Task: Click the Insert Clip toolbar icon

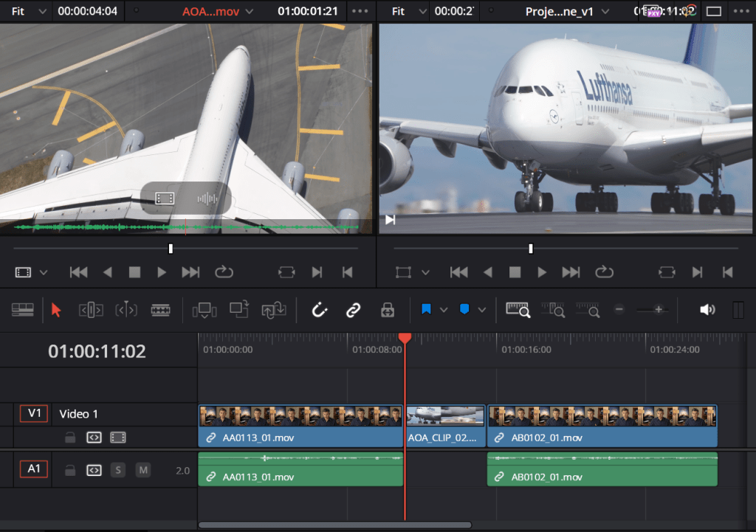Action: [204, 311]
